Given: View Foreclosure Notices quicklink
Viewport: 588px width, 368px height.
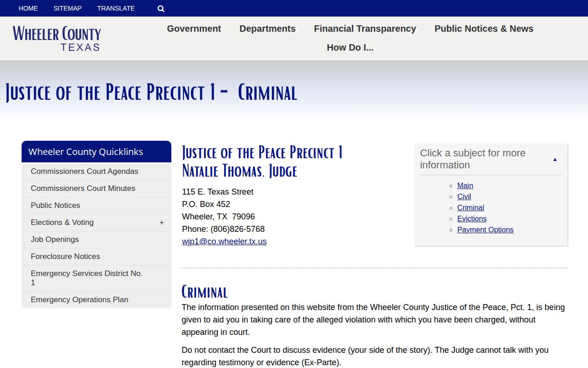Looking at the screenshot, I should pos(96,257).
